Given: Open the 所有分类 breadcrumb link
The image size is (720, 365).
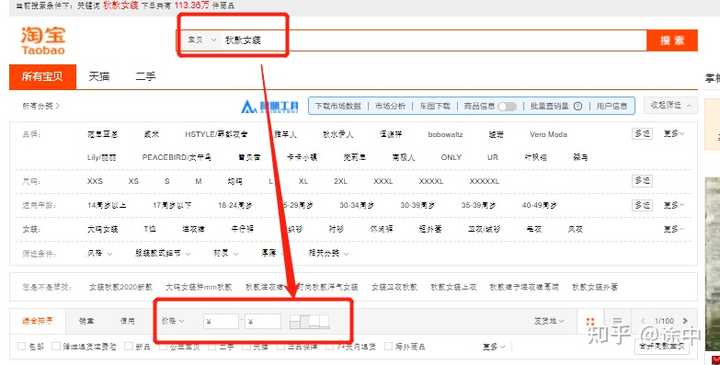Looking at the screenshot, I should point(41,106).
